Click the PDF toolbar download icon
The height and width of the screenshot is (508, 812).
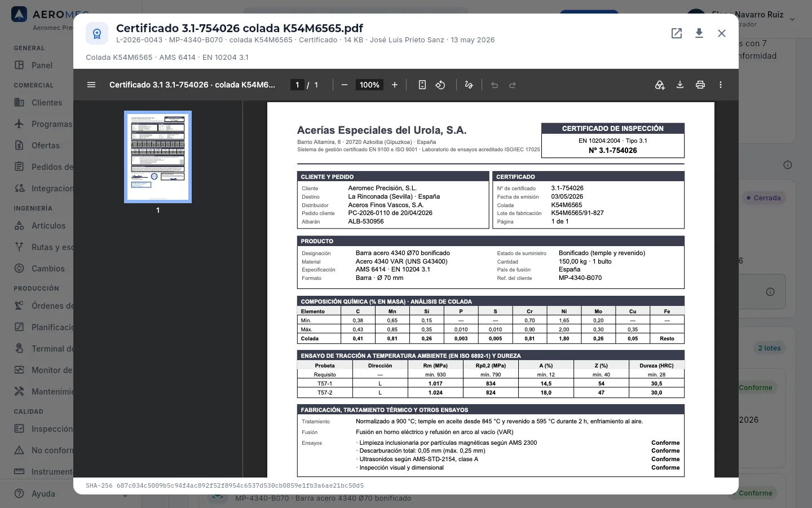pos(680,85)
